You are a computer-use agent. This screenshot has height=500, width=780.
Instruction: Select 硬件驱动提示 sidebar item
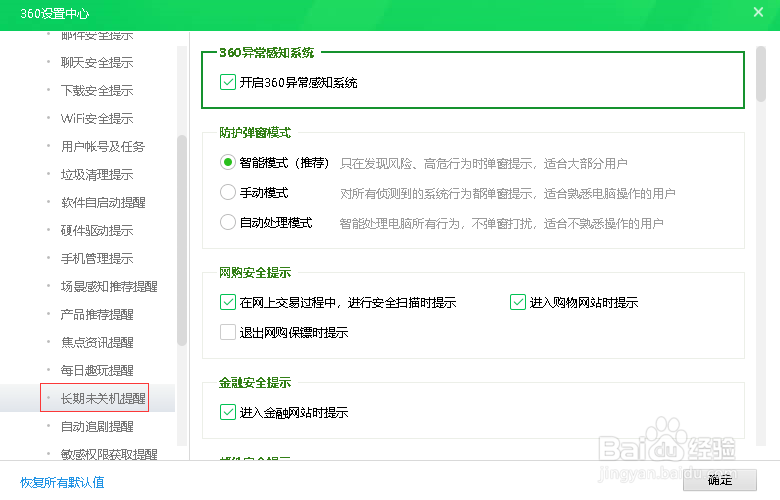pos(97,230)
